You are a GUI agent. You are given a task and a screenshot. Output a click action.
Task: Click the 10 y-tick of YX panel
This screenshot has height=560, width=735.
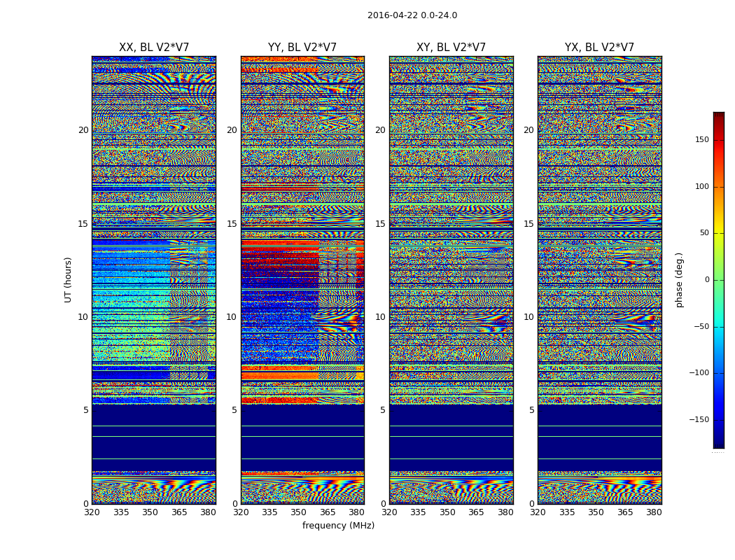(528, 317)
